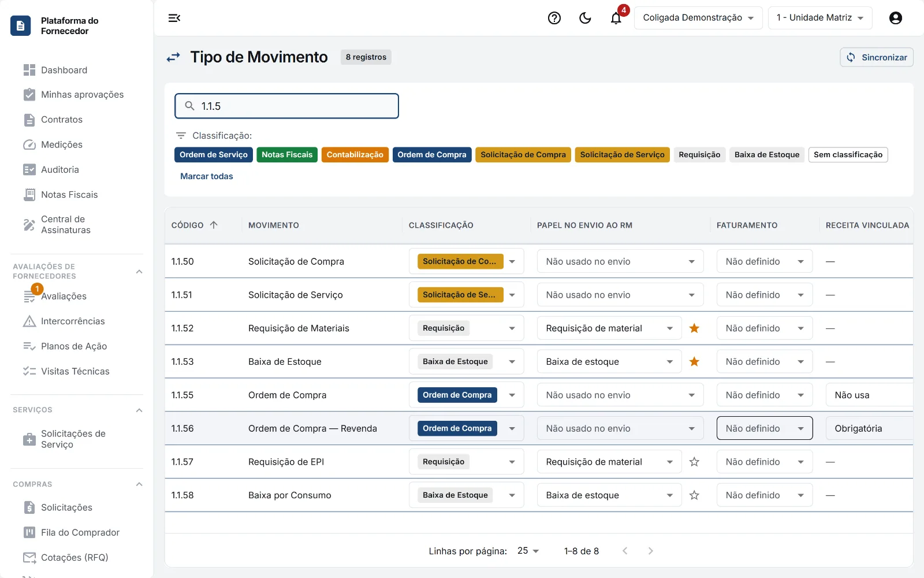Open the user account icon
Screen dimensions: 924x578
pos(896,18)
